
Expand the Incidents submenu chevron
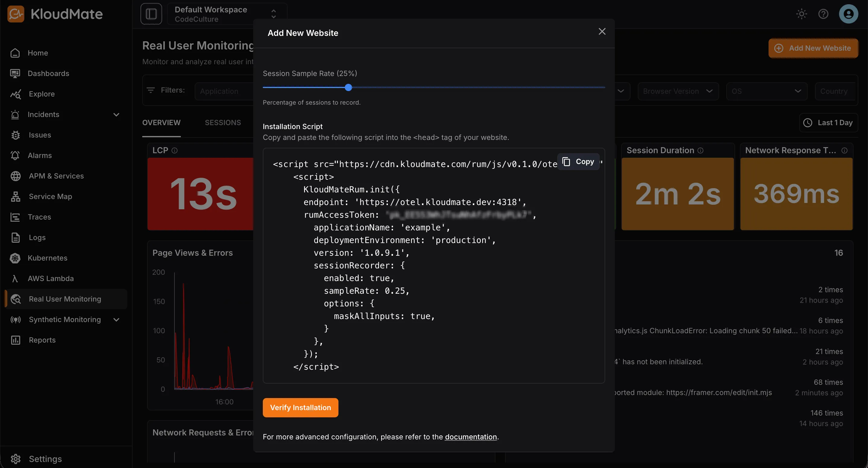117,115
